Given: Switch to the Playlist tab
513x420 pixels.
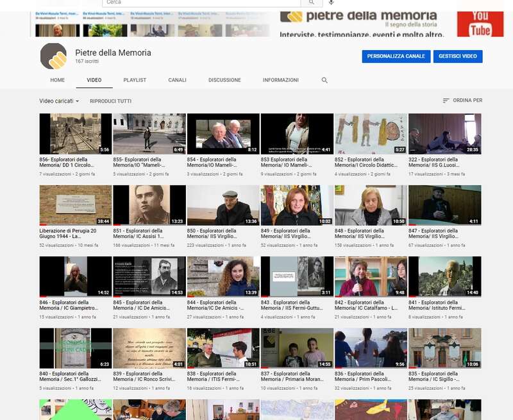Looking at the screenshot, I should point(135,80).
